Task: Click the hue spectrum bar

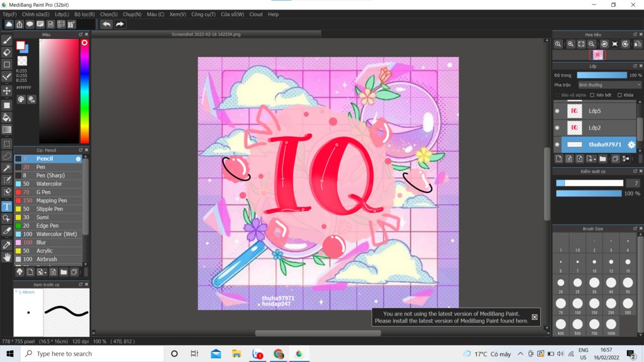Action: (85, 91)
